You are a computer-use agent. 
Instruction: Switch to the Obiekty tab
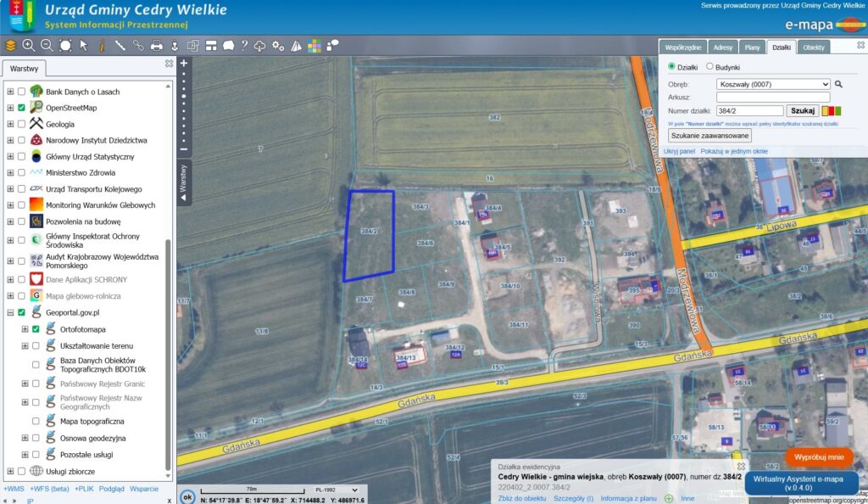tap(814, 48)
